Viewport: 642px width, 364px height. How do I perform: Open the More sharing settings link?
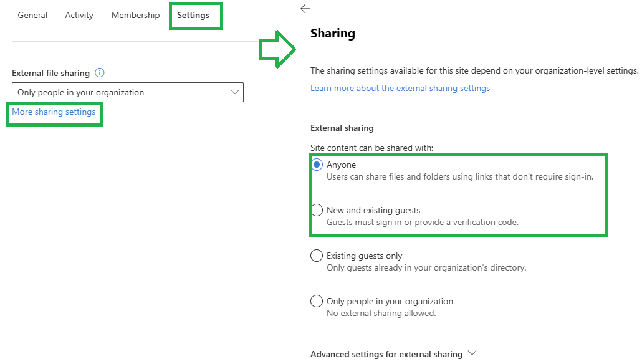tap(54, 112)
